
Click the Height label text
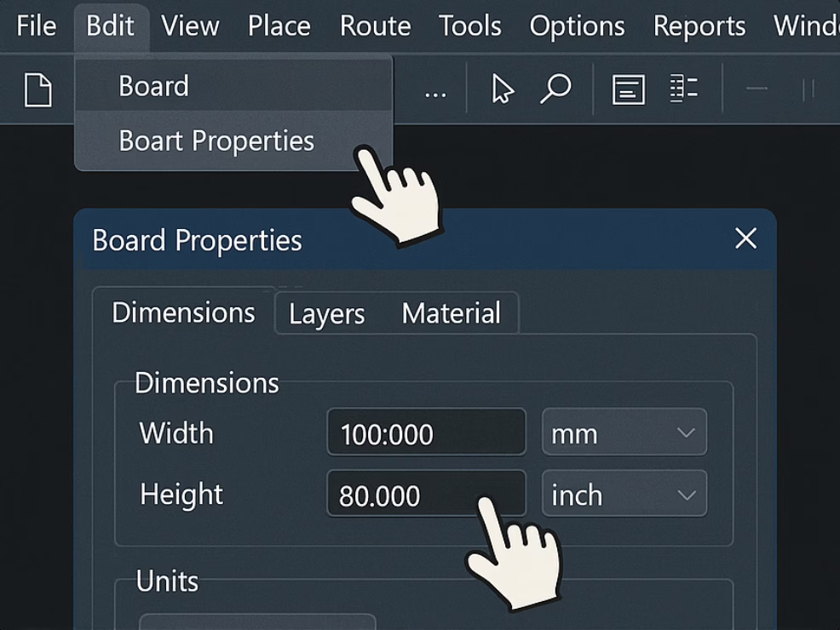pyautogui.click(x=181, y=494)
